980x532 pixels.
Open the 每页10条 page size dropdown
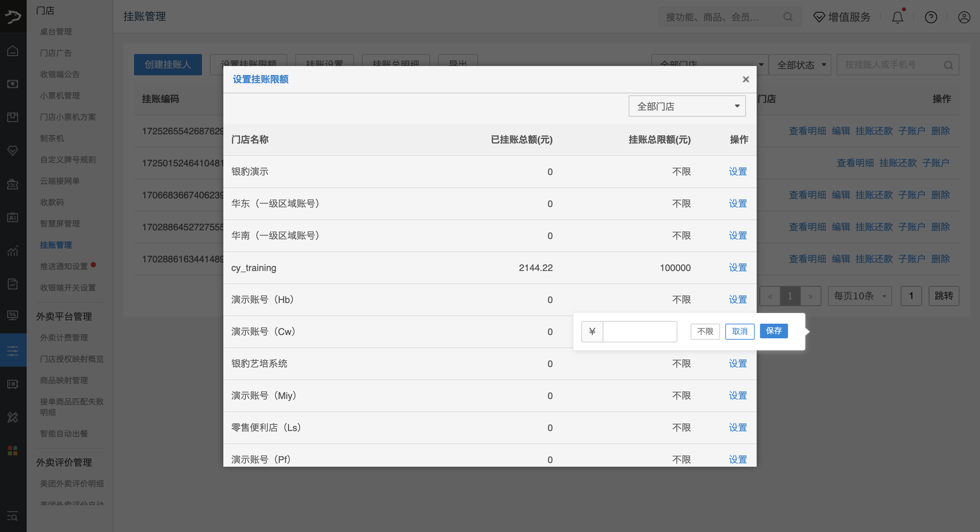pos(859,296)
